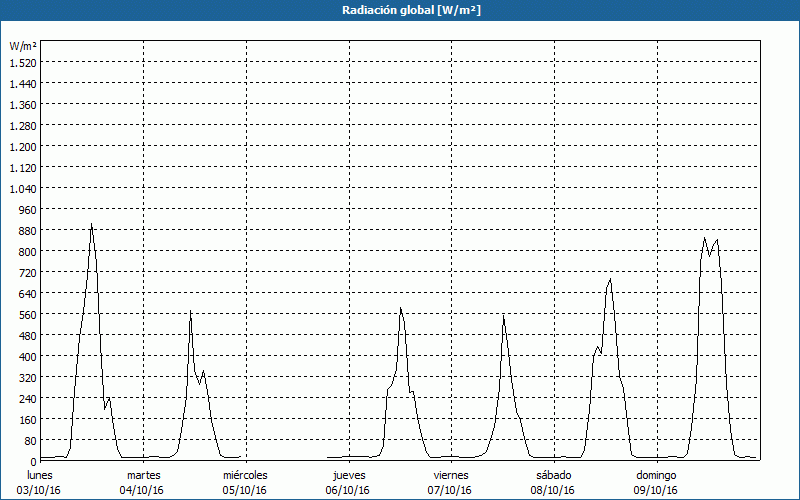Image resolution: width=800 pixels, height=500 pixels.
Task: Select the 07/10/16 date label
Action: [x=451, y=490]
